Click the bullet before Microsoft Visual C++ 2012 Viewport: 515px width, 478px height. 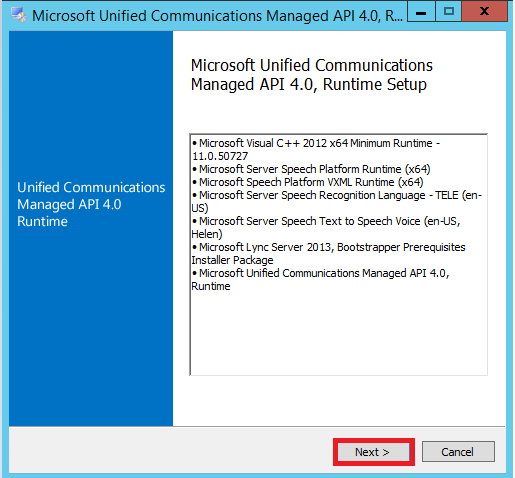195,143
